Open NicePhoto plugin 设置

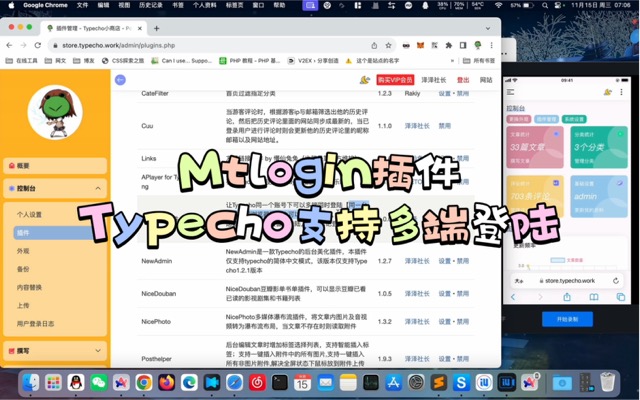pyautogui.click(x=444, y=322)
